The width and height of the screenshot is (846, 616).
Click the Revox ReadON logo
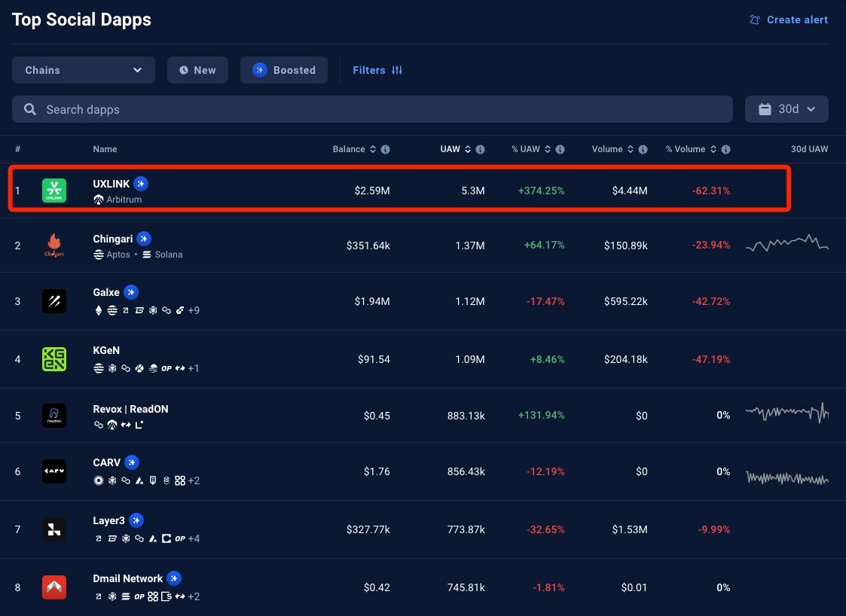(54, 416)
